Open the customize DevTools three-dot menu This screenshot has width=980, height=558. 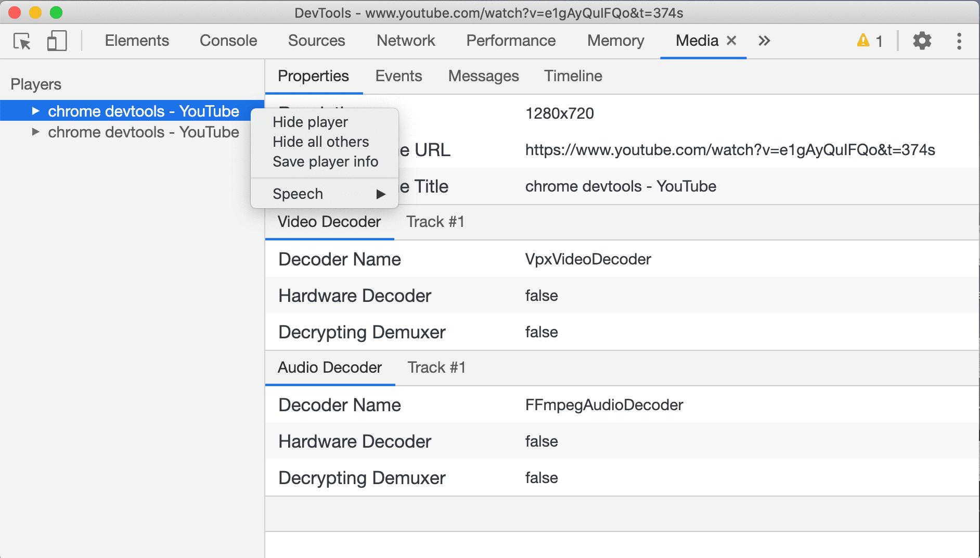tap(959, 41)
